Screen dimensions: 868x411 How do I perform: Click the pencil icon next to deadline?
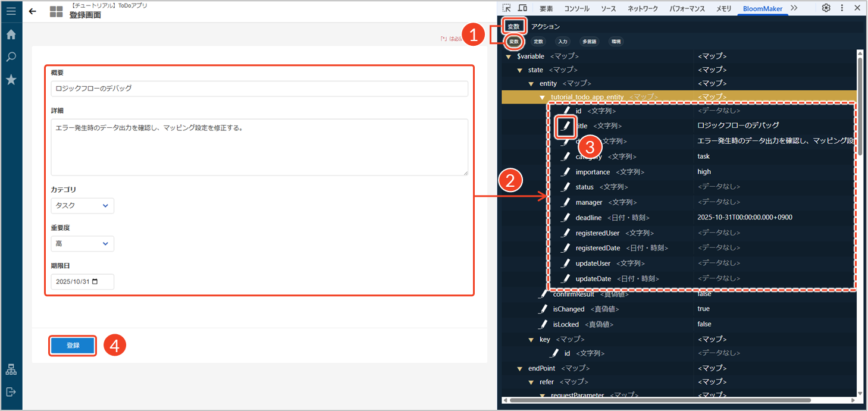[566, 218]
